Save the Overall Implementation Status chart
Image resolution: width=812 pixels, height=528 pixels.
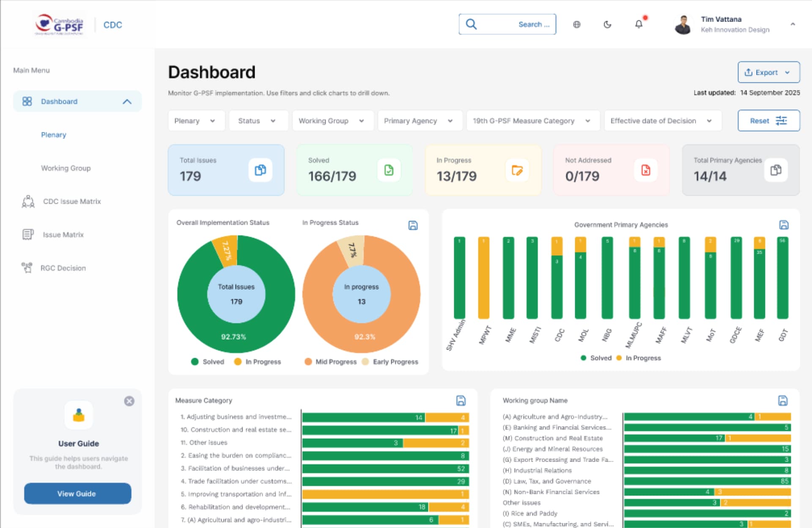pos(413,225)
